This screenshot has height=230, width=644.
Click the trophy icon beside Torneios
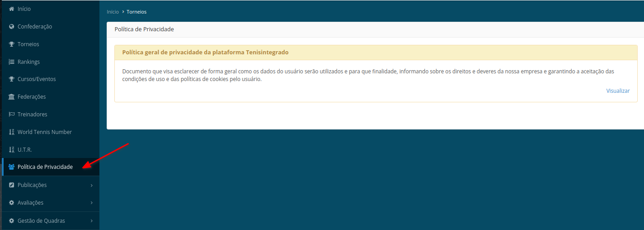[12, 44]
